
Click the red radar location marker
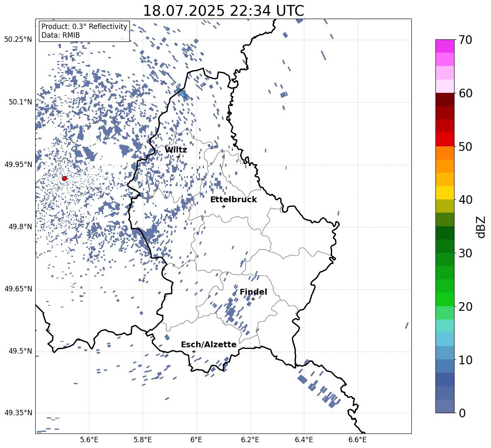point(64,178)
